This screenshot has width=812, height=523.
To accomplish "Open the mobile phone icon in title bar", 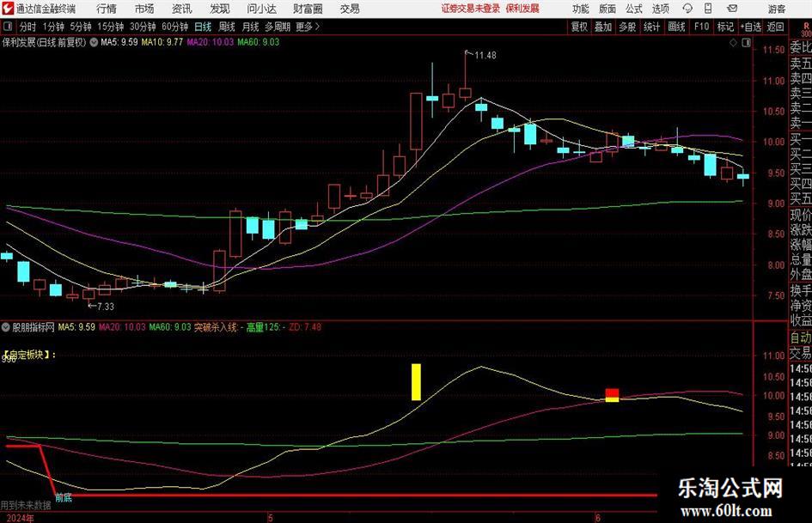I will click(x=708, y=9).
